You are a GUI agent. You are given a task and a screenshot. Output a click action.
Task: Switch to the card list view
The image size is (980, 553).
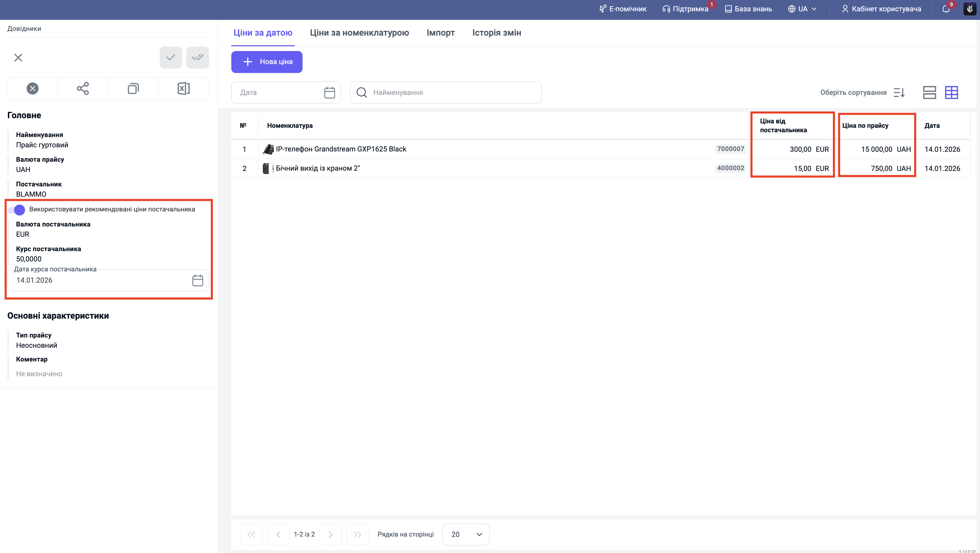[929, 93]
